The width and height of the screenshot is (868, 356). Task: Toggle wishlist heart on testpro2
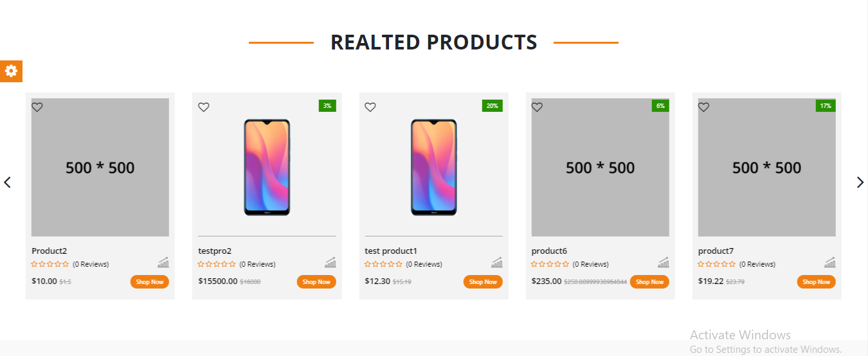(204, 107)
